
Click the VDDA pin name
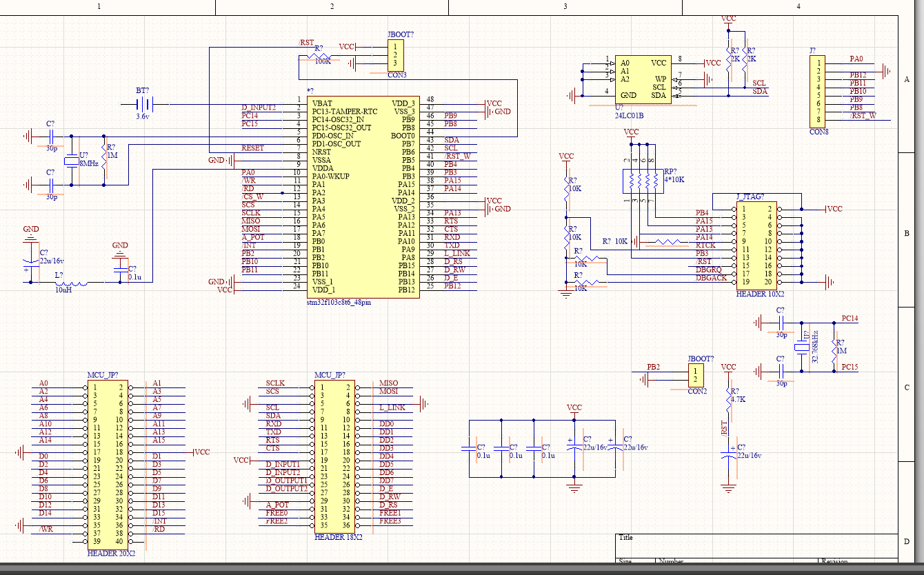click(x=323, y=168)
